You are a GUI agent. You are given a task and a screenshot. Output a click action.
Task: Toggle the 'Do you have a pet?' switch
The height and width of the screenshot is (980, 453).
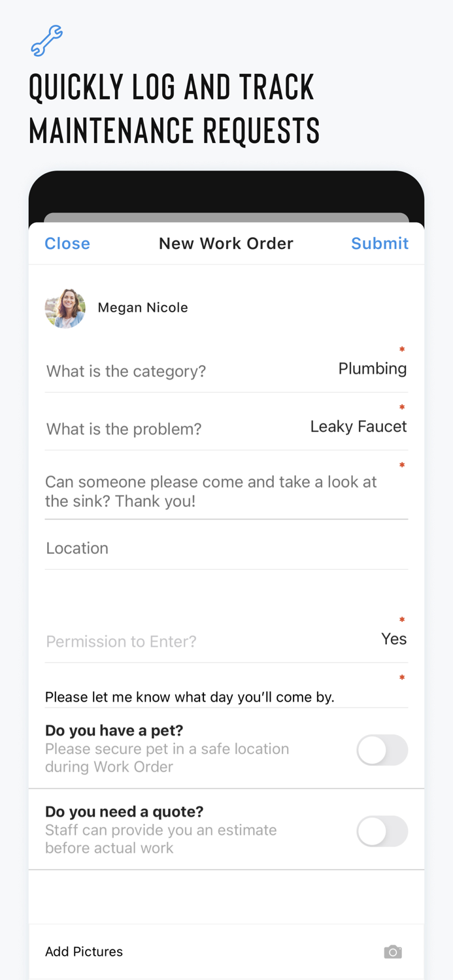coord(382,750)
